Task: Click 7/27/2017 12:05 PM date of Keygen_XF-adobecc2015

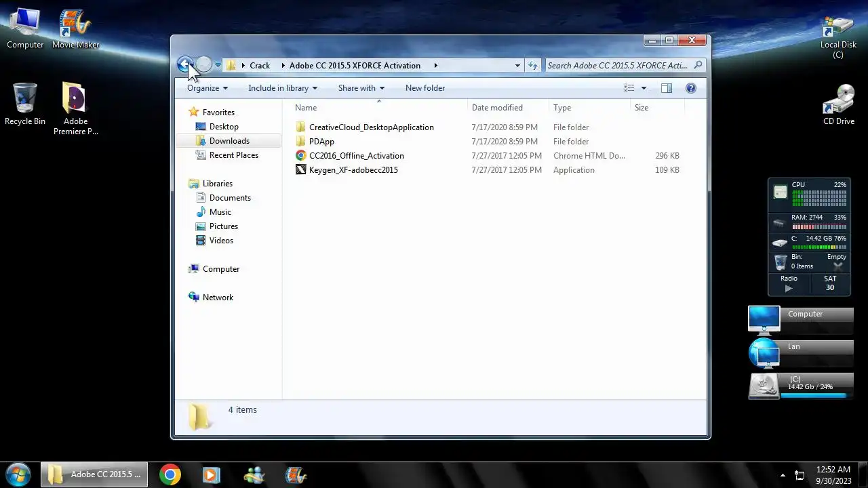Action: point(507,170)
